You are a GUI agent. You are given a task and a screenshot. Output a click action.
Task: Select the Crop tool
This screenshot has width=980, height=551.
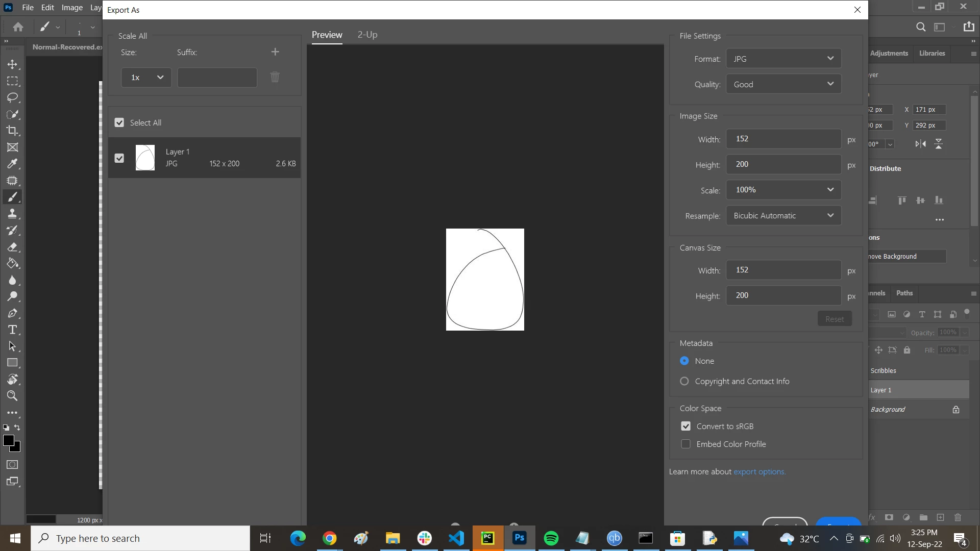click(12, 131)
